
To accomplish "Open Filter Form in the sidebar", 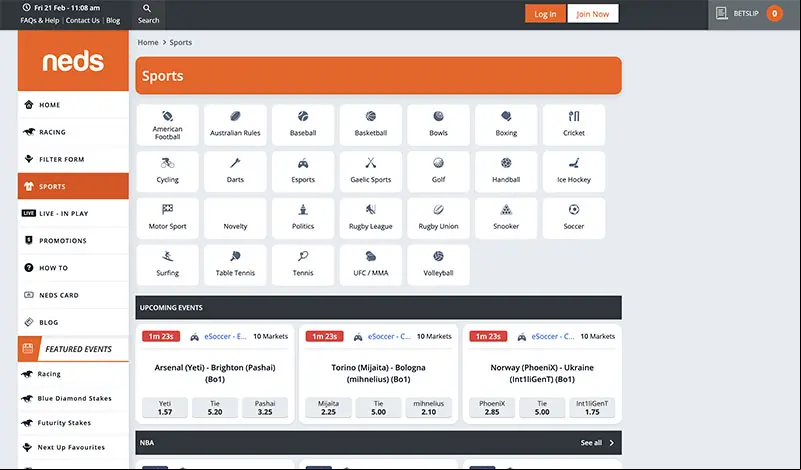I will click(x=73, y=159).
